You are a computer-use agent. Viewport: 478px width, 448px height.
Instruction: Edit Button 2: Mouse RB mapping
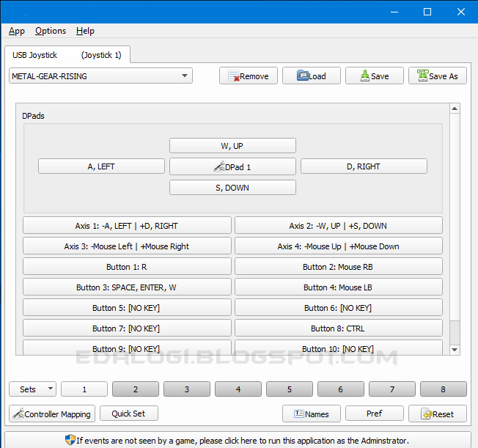pos(339,266)
